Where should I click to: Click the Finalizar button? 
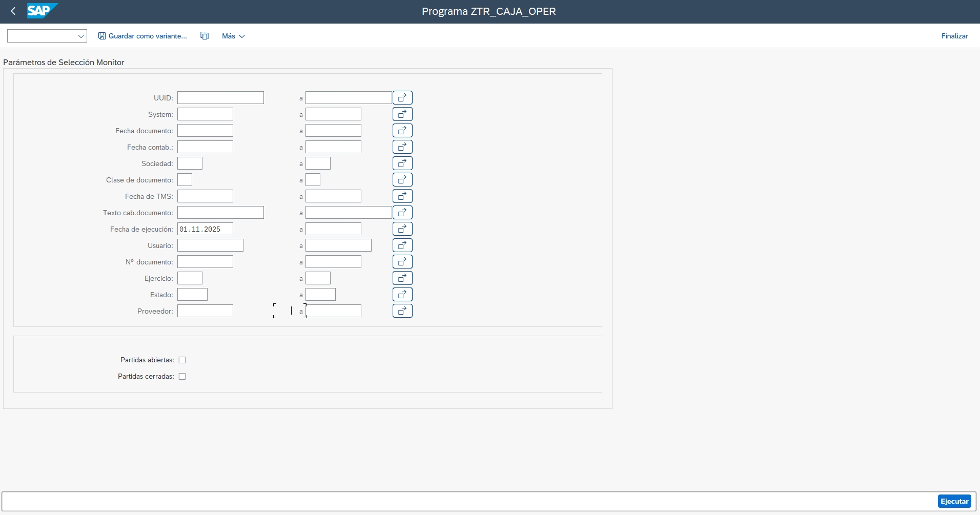pos(954,36)
